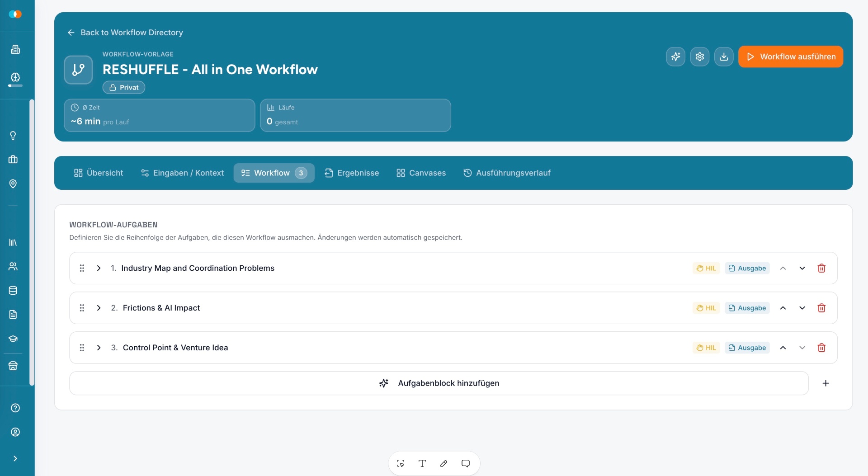
Task: Open the brain icon in the sidebar
Action: click(15, 77)
